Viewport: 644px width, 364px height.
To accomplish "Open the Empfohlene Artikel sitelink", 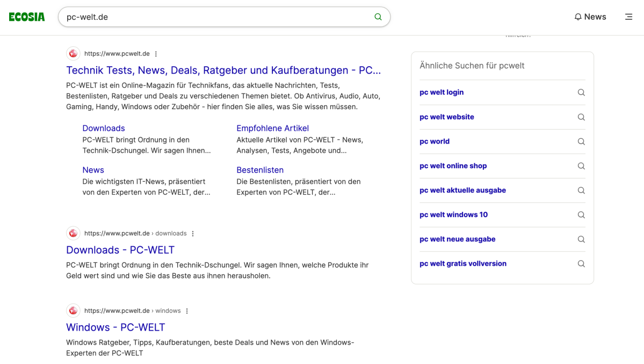I will pos(273,129).
